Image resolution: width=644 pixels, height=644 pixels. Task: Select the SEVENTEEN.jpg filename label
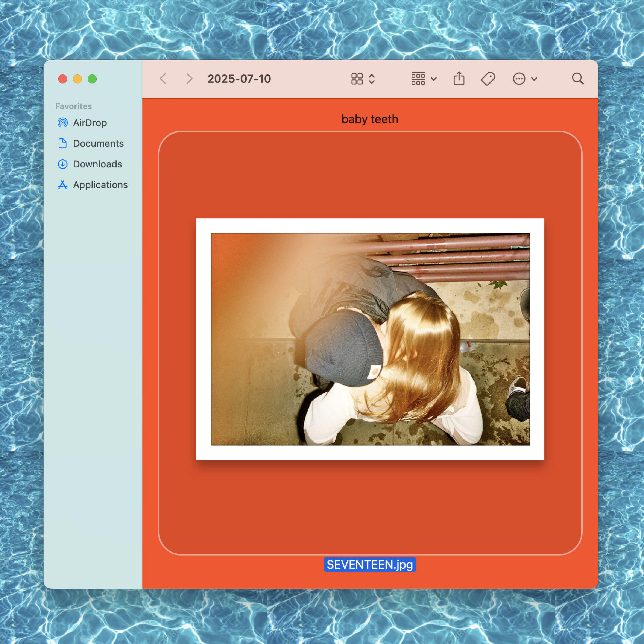point(370,565)
